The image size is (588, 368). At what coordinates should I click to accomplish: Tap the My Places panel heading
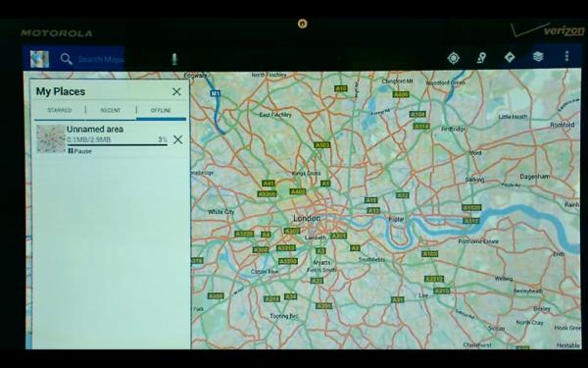[61, 91]
